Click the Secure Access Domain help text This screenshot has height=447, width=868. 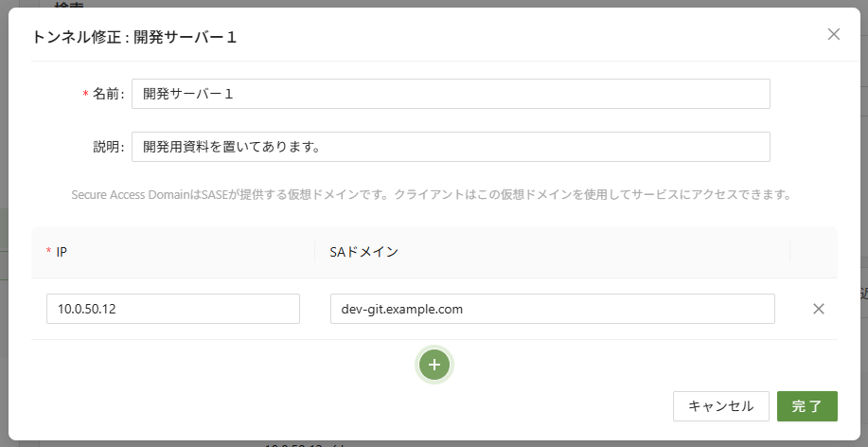431,195
